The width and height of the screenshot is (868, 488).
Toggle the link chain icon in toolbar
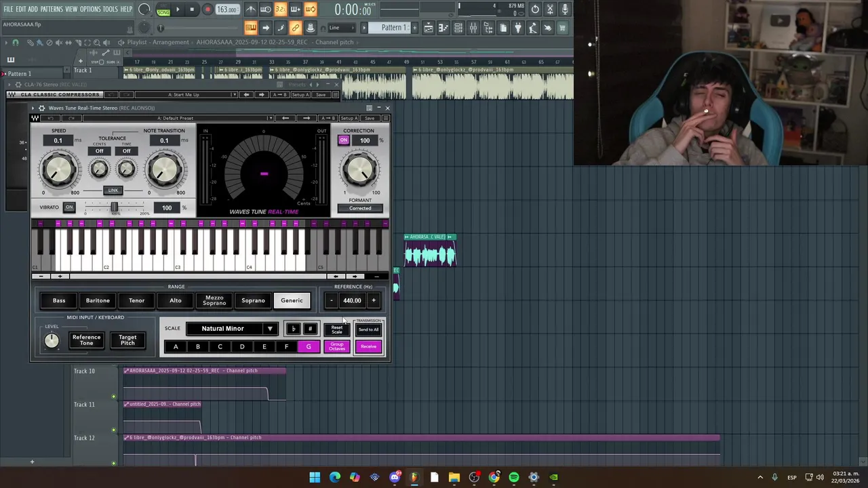point(295,28)
